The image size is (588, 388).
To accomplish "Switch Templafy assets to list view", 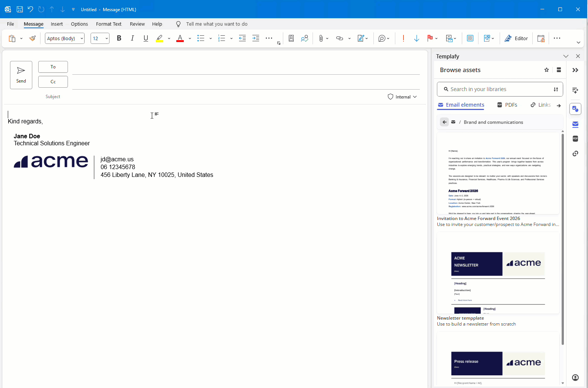I will tap(559, 70).
